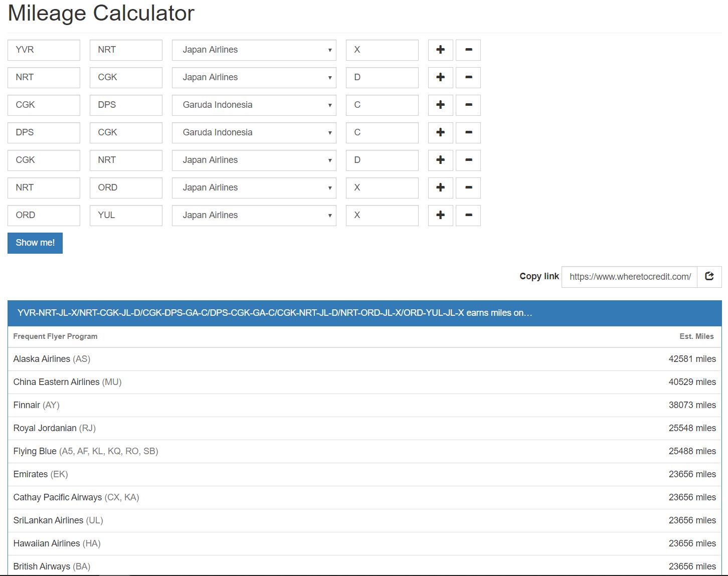Select the Hawaiian Airlines (HA) row

click(365, 544)
